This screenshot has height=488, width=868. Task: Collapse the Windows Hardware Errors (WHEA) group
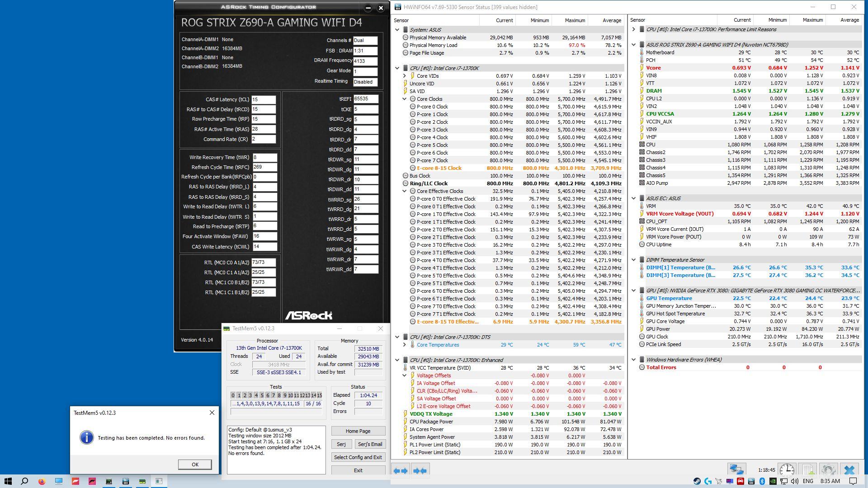coord(634,360)
